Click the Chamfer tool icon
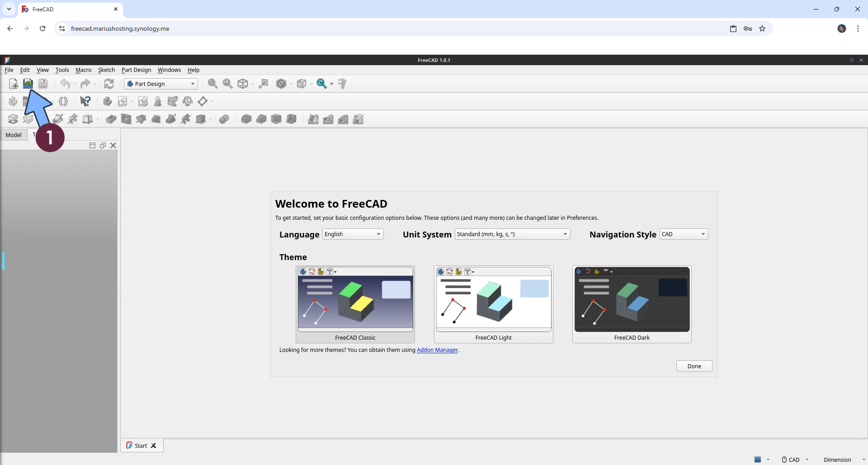Image resolution: width=868 pixels, height=465 pixels. coord(261,119)
